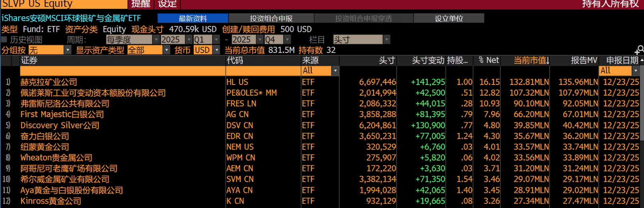Sort by the % Net column header
Image resolution: width=644 pixels, height=208 pixels.
(489, 60)
